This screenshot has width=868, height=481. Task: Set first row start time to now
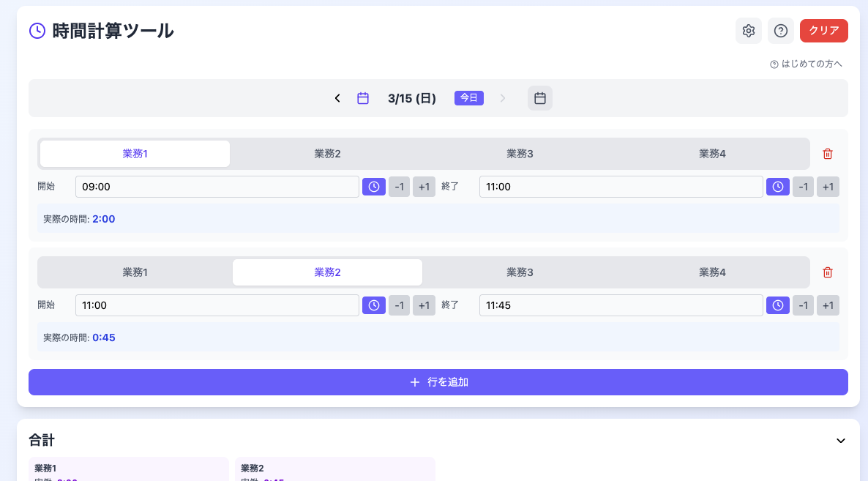(x=373, y=187)
